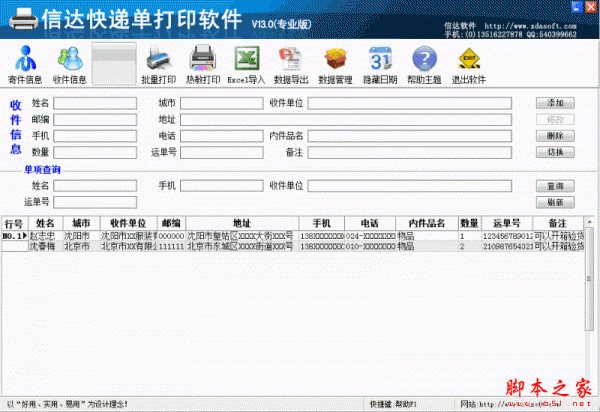Focus the 地址 input field
Screen dimensions: 600x412
pyautogui.click(x=346, y=120)
